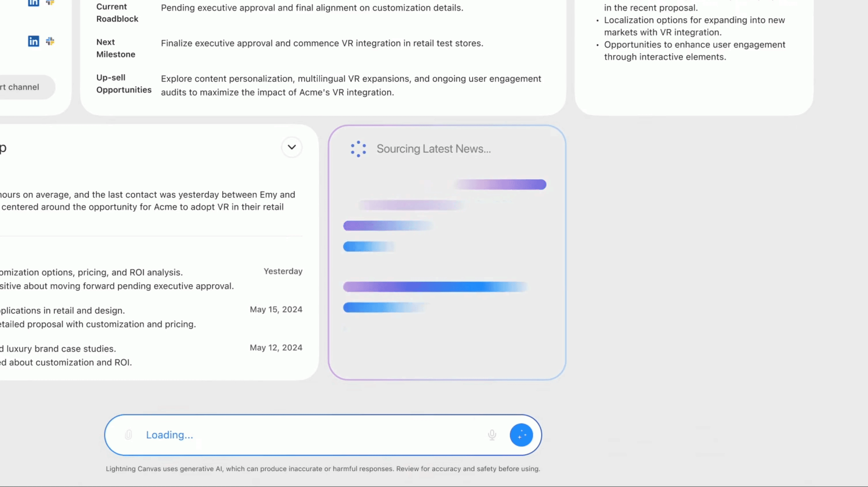Collapse the timeline card using its chevron

292,147
